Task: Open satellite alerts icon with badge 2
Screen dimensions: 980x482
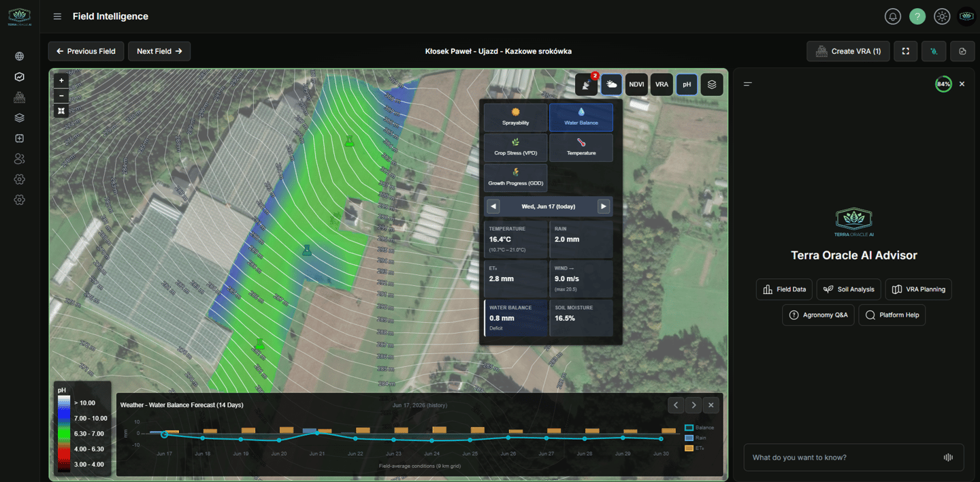Action: tap(587, 84)
